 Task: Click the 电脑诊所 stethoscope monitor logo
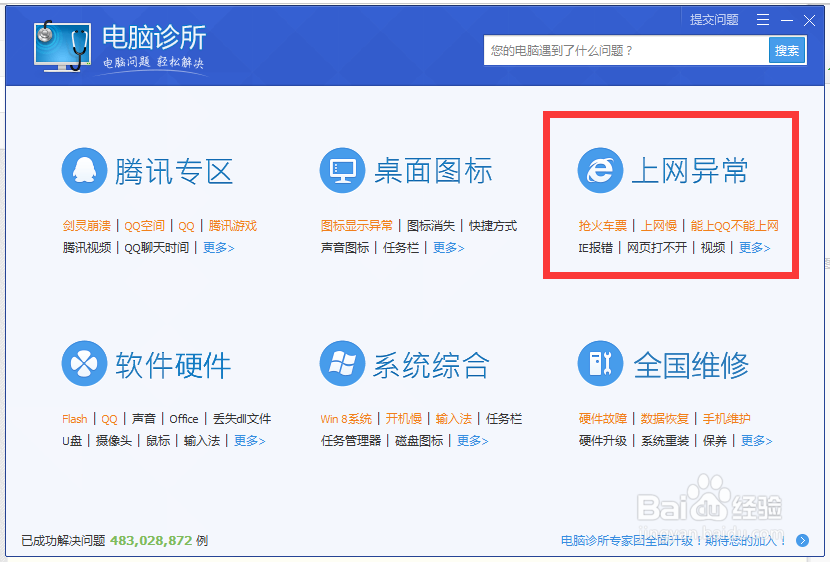pos(62,46)
